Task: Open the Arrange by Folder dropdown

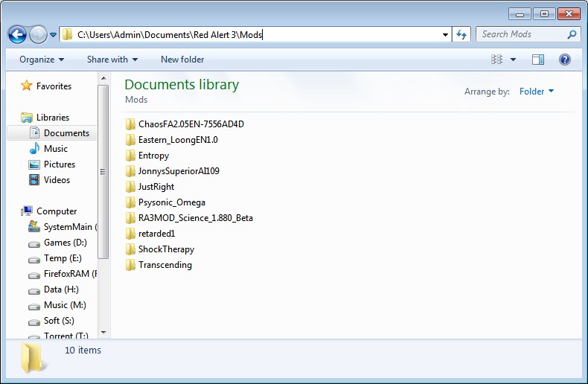Action: pyautogui.click(x=536, y=92)
